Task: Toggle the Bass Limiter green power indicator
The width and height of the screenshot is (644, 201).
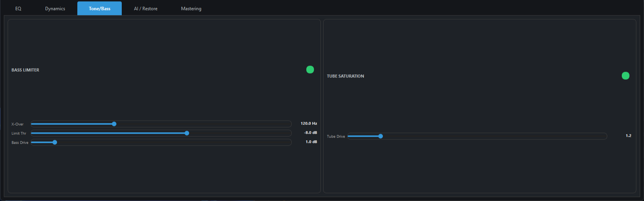Action: point(310,70)
